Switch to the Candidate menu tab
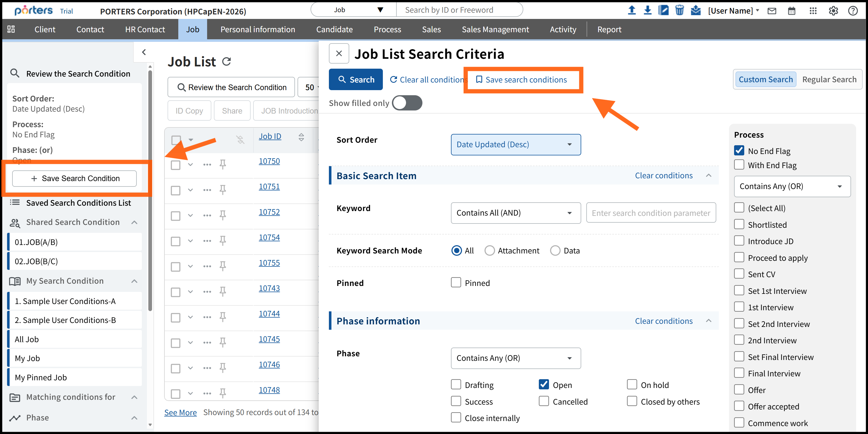Image resolution: width=868 pixels, height=434 pixels. (334, 30)
